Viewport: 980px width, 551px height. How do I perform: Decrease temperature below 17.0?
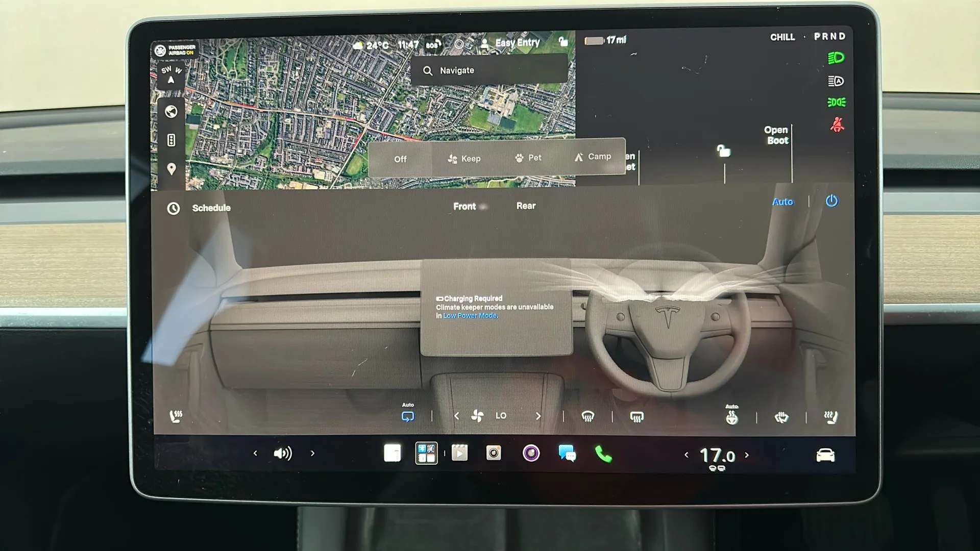click(x=687, y=455)
